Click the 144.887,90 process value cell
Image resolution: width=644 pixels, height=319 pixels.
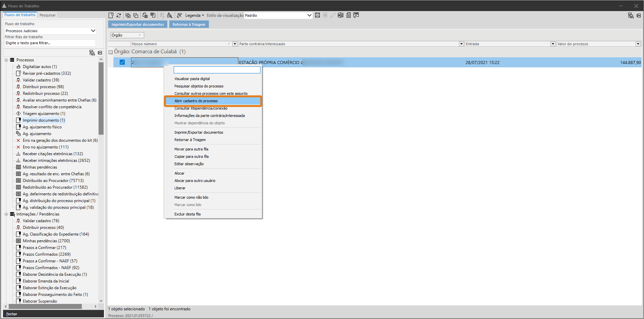coord(630,63)
